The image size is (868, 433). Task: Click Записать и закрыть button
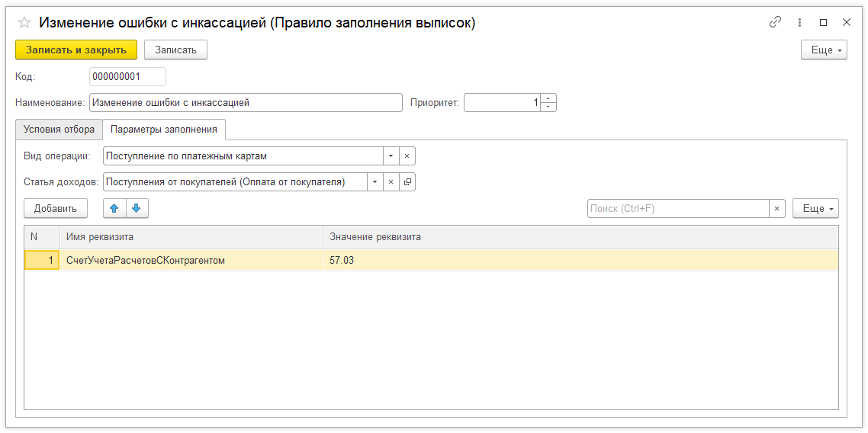(76, 50)
